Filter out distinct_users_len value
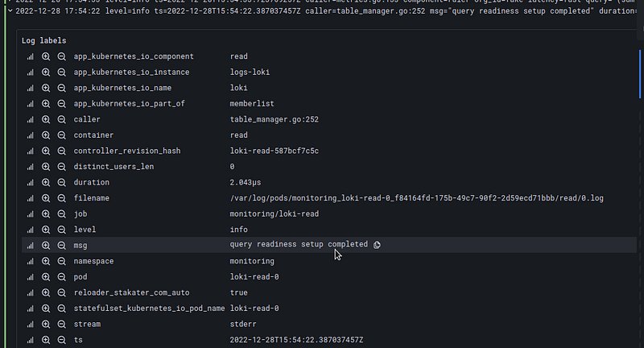 click(x=62, y=167)
